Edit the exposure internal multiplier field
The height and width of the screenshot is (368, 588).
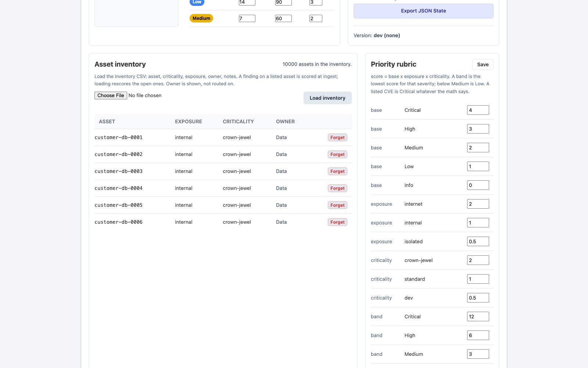click(x=478, y=223)
